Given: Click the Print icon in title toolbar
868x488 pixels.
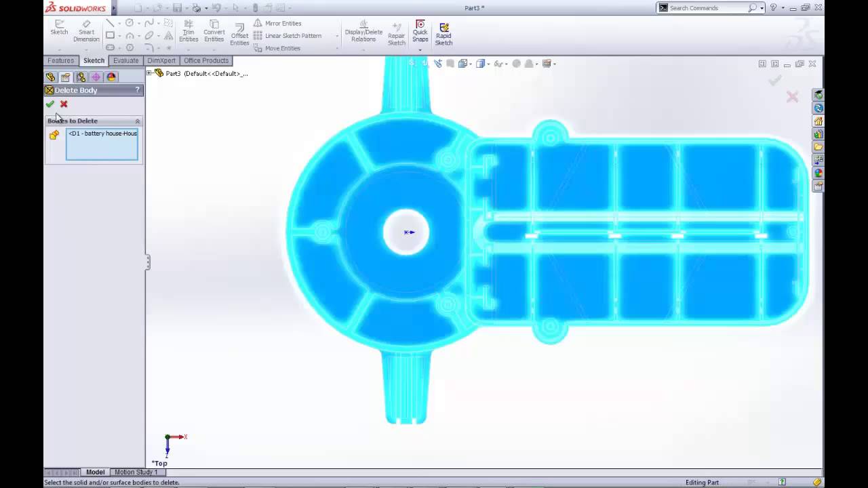Looking at the screenshot, I should click(x=196, y=8).
